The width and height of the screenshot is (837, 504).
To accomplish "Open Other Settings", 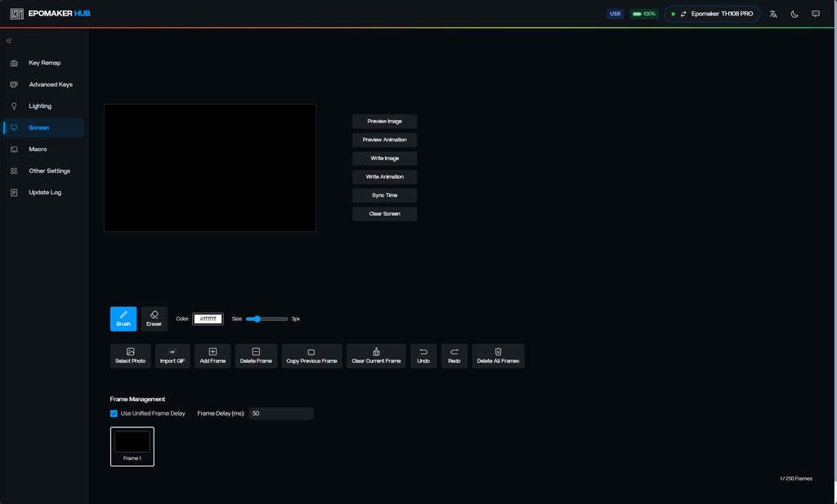I will pos(44,172).
